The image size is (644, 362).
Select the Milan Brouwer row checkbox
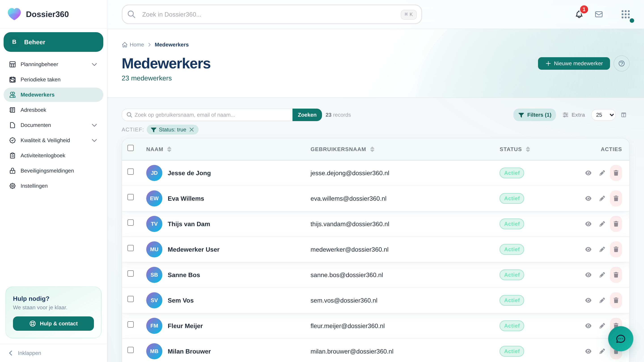point(131,350)
